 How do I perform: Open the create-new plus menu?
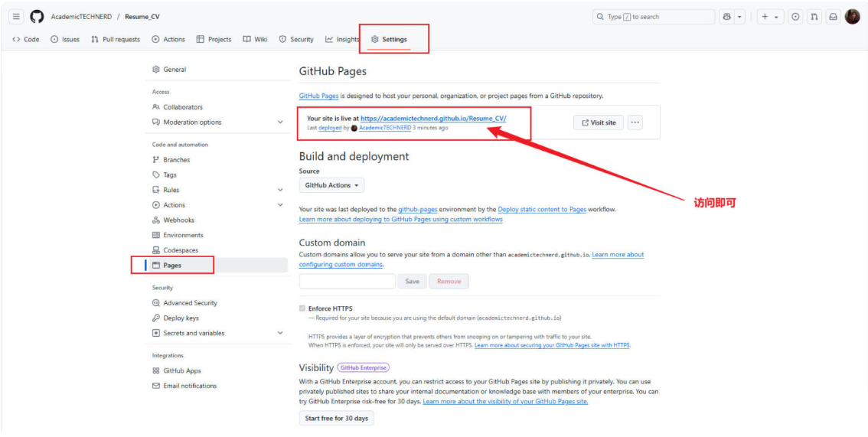point(770,17)
